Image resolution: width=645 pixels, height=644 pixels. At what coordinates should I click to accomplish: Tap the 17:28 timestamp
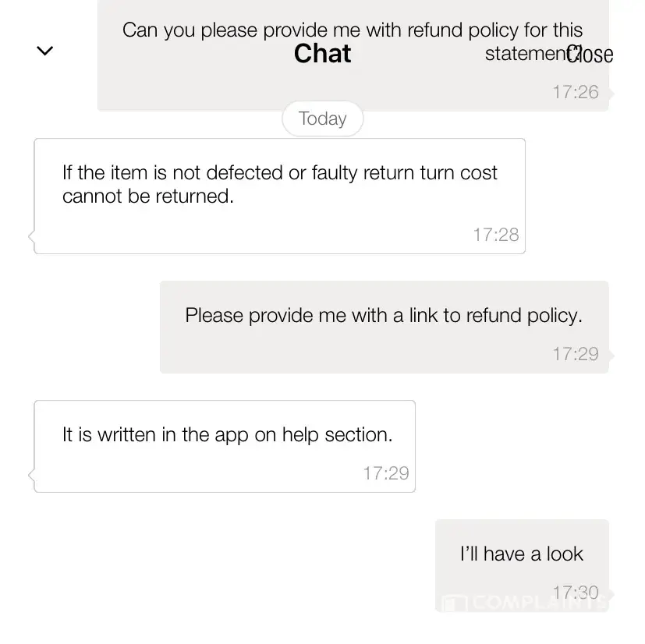pyautogui.click(x=495, y=235)
